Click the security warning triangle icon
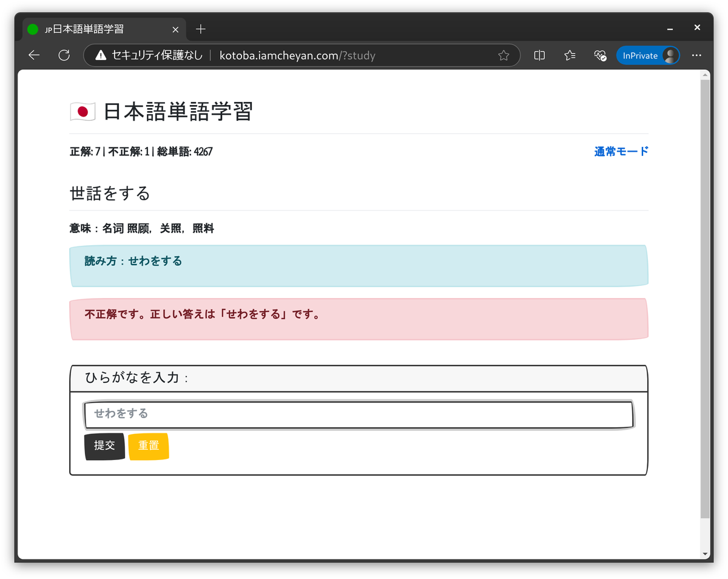Image resolution: width=728 pixels, height=579 pixels. pos(101,55)
